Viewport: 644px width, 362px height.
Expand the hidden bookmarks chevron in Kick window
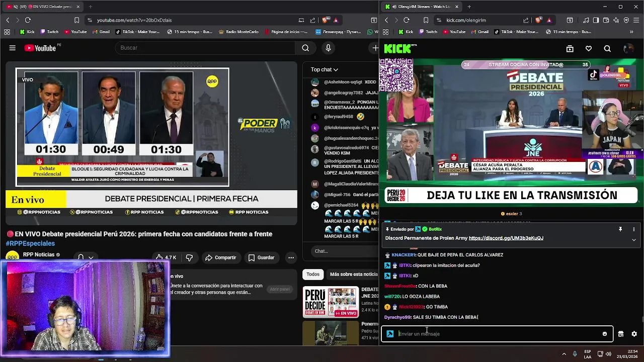[x=631, y=32]
